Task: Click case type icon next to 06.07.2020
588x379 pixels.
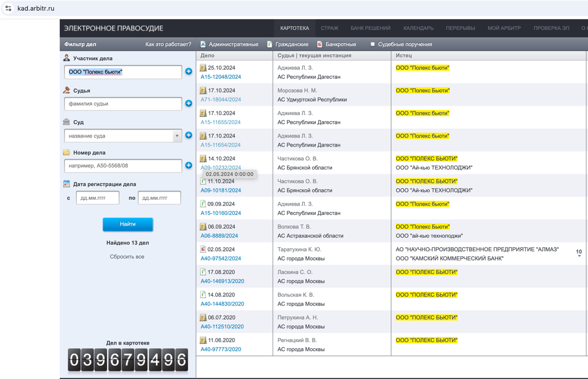Action: (203, 317)
